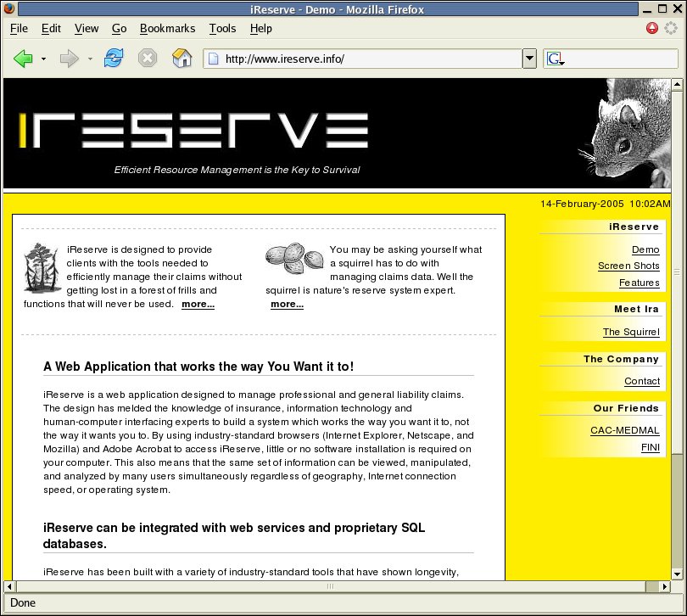Expand the address bar URL history dropdown
Screen dimensions: 687x616
pyautogui.click(x=530, y=59)
